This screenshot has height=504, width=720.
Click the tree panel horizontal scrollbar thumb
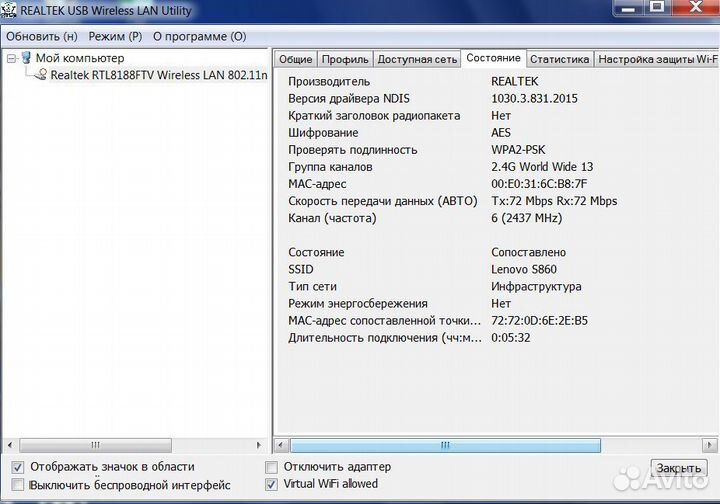[95, 445]
